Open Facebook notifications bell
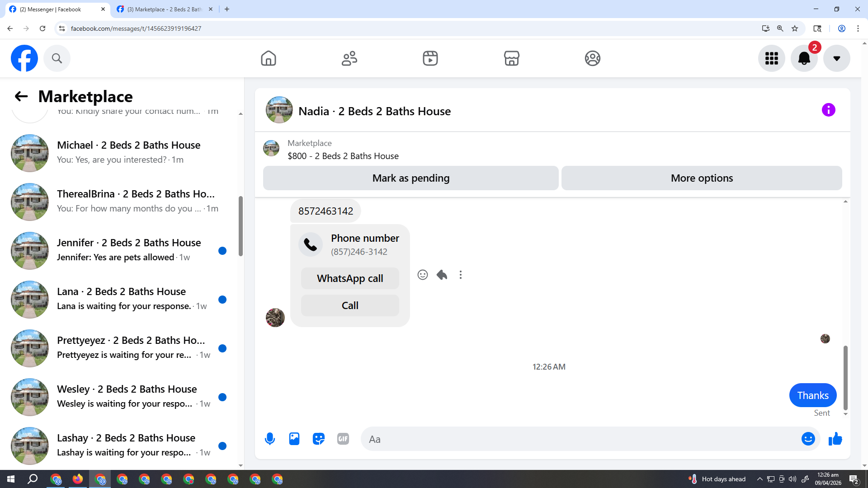This screenshot has width=868, height=488. click(804, 58)
